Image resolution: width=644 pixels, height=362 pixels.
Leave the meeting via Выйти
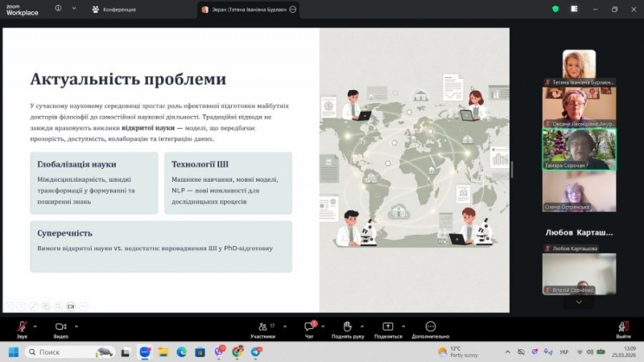click(x=623, y=327)
